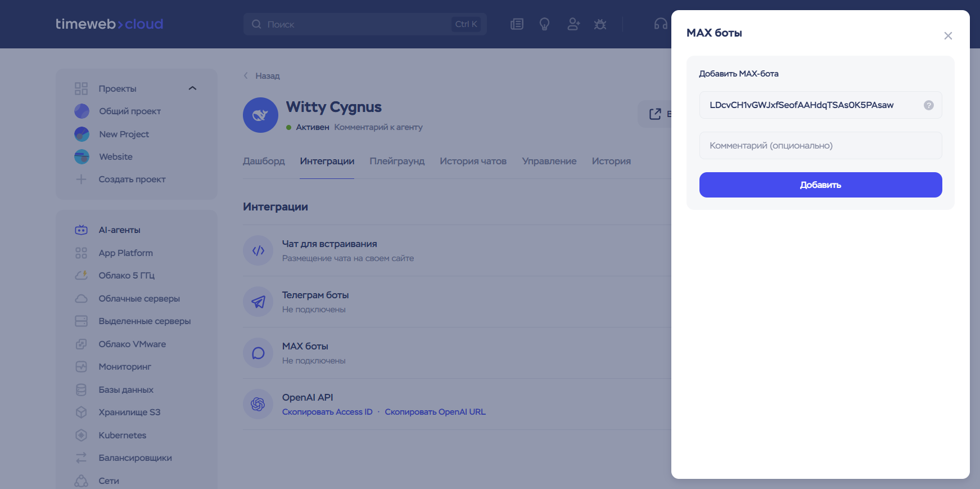980x489 pixels.
Task: Click the Облако VMware icon
Action: [x=82, y=344]
